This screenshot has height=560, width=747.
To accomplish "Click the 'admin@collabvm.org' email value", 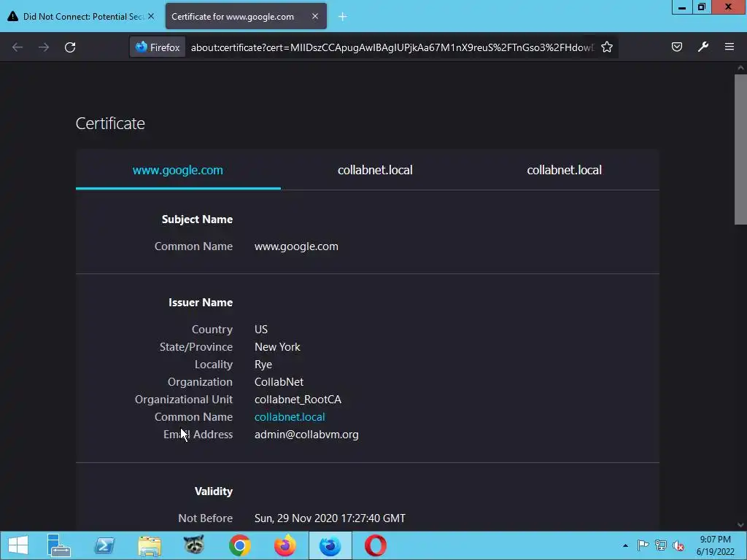I will point(306,435).
